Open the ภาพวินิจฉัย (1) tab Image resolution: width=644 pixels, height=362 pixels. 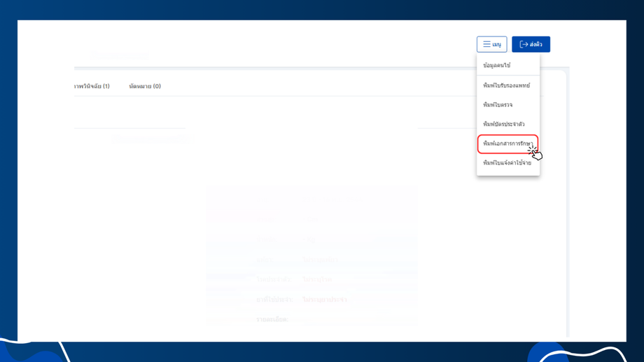(92, 86)
